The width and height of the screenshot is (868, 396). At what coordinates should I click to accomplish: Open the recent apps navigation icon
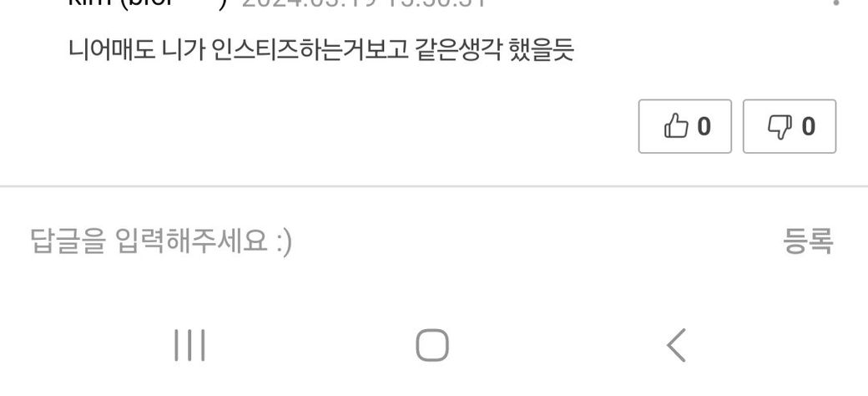tap(189, 345)
